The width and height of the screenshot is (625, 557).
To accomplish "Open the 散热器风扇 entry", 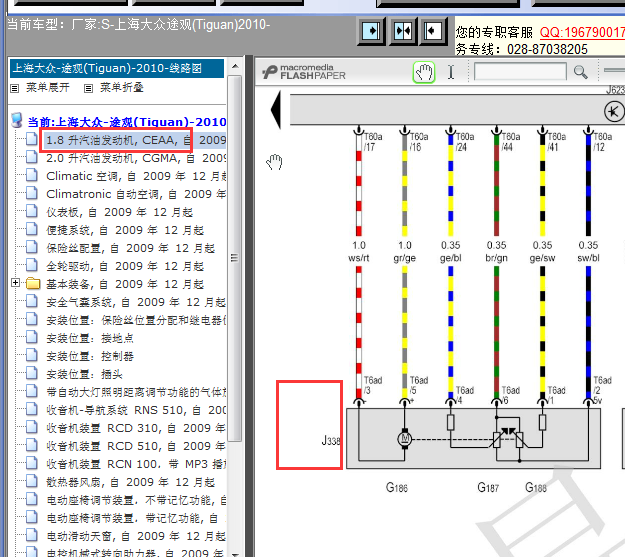I will [x=131, y=482].
